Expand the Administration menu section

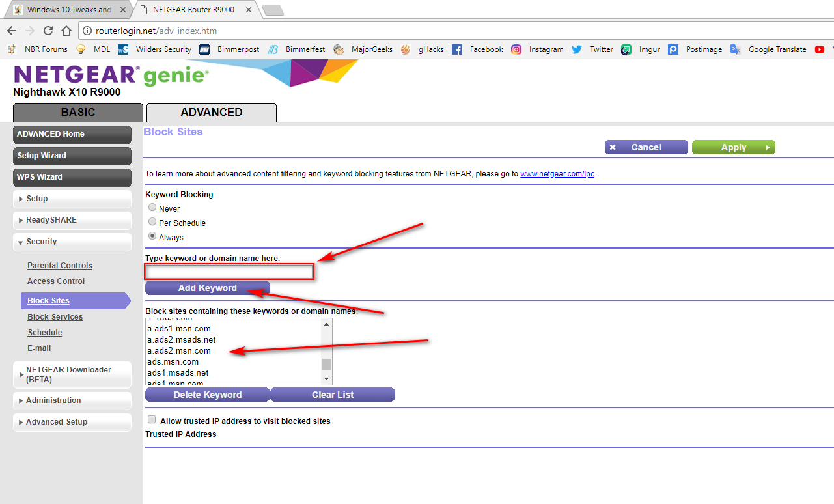[72, 400]
